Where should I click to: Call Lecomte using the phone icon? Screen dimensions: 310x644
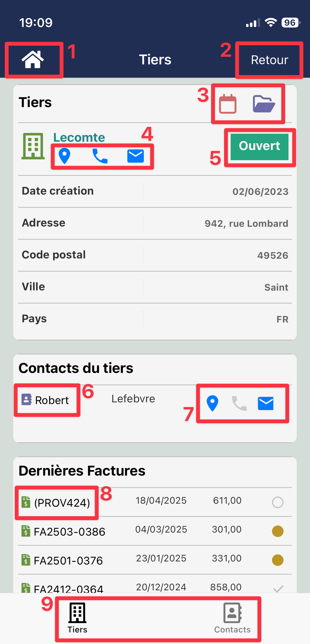point(100,156)
